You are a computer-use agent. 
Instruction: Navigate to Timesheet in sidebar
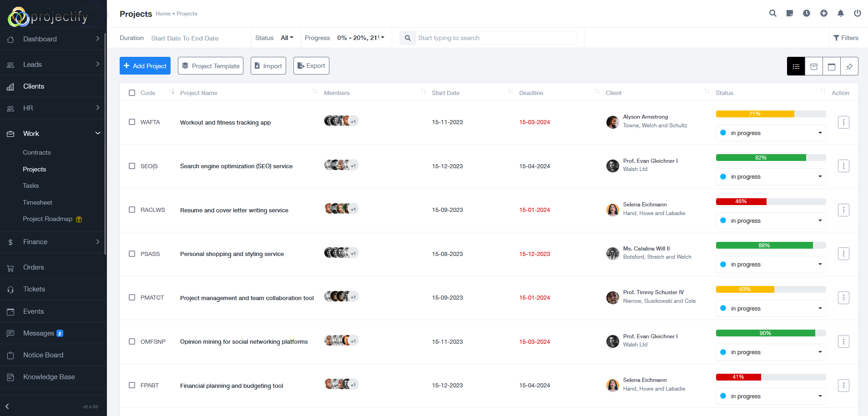pyautogui.click(x=37, y=202)
